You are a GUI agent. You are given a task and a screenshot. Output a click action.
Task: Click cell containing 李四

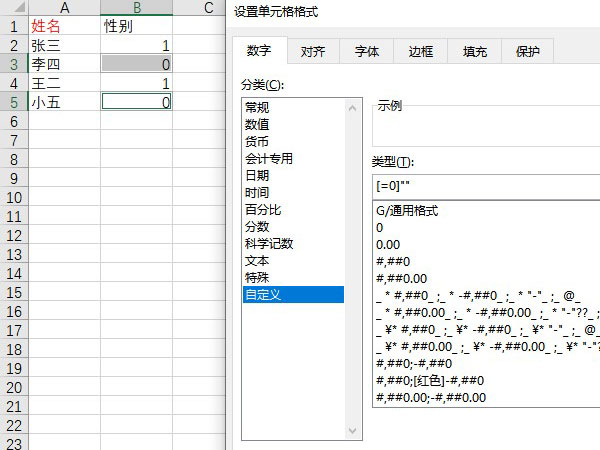(x=65, y=64)
